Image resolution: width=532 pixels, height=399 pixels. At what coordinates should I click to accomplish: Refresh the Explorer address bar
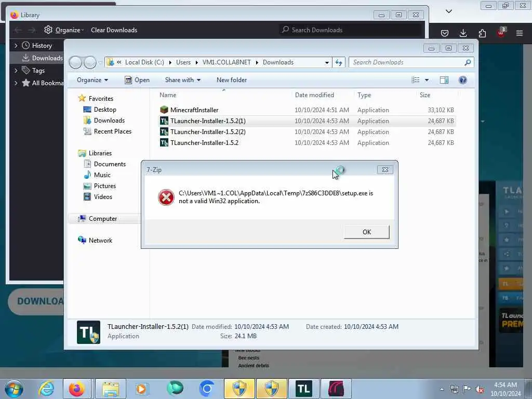pyautogui.click(x=339, y=62)
